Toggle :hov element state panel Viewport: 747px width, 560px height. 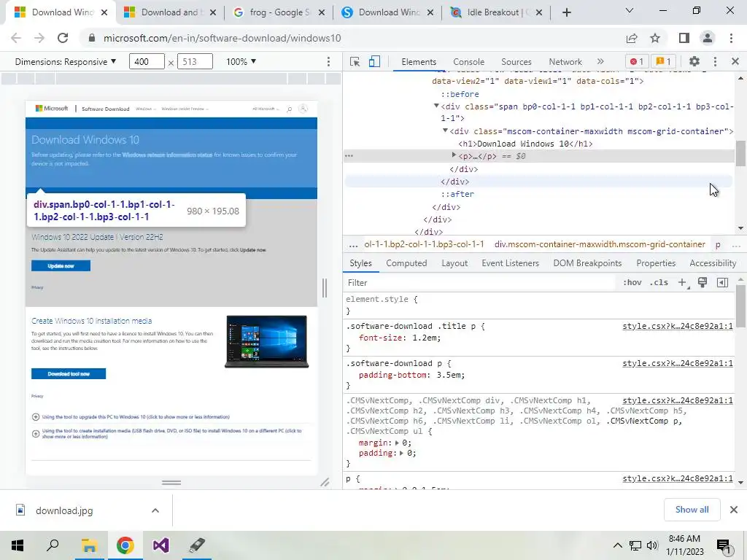coord(632,282)
